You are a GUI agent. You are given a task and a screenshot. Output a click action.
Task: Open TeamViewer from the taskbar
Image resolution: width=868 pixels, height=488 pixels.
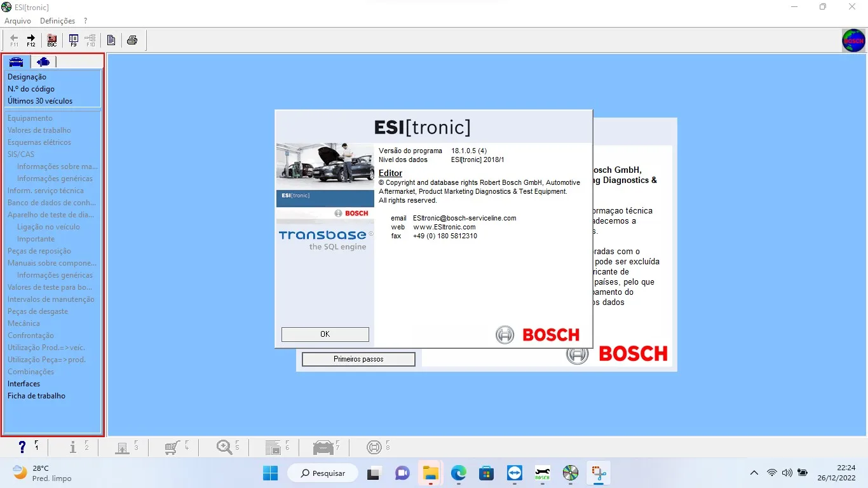515,473
